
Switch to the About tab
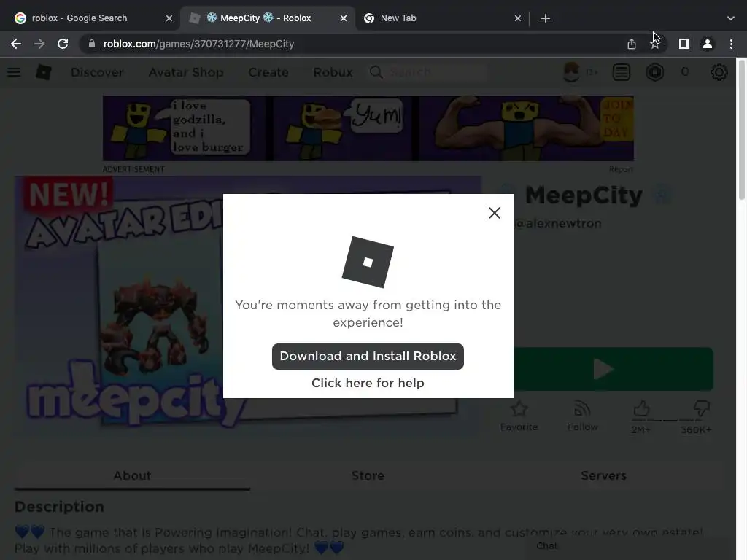pyautogui.click(x=132, y=475)
